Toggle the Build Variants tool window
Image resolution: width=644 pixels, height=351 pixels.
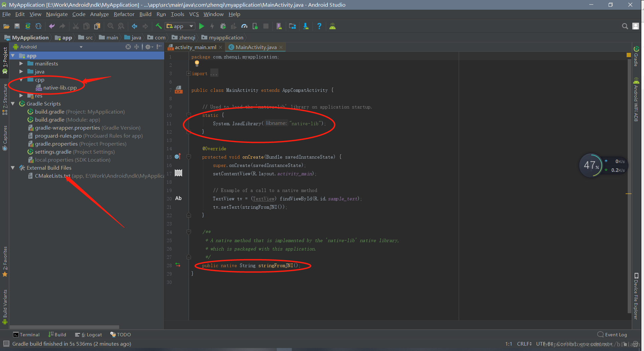(x=5, y=307)
